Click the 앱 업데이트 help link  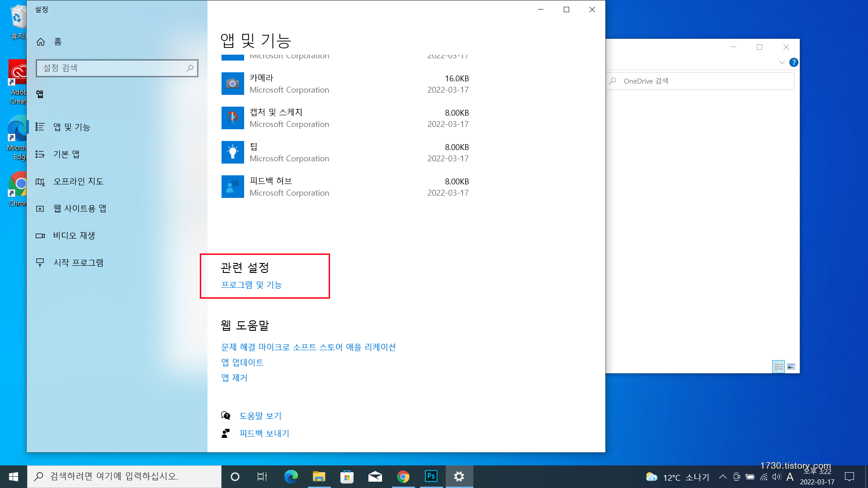click(x=242, y=362)
